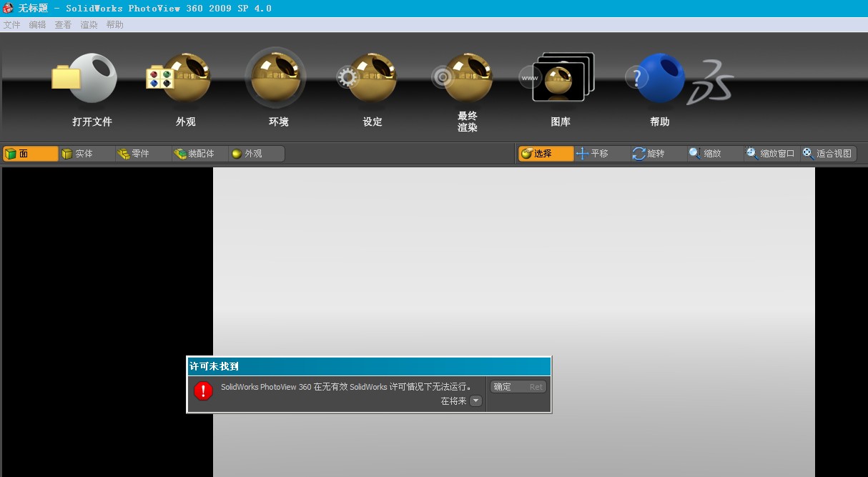Click 适合视图 fit view tool
The width and height of the screenshot is (868, 477).
[x=828, y=154]
